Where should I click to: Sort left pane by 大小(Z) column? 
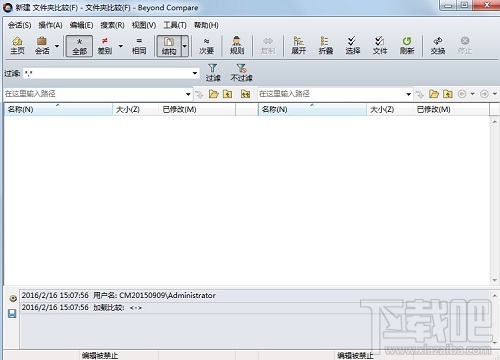coord(136,110)
